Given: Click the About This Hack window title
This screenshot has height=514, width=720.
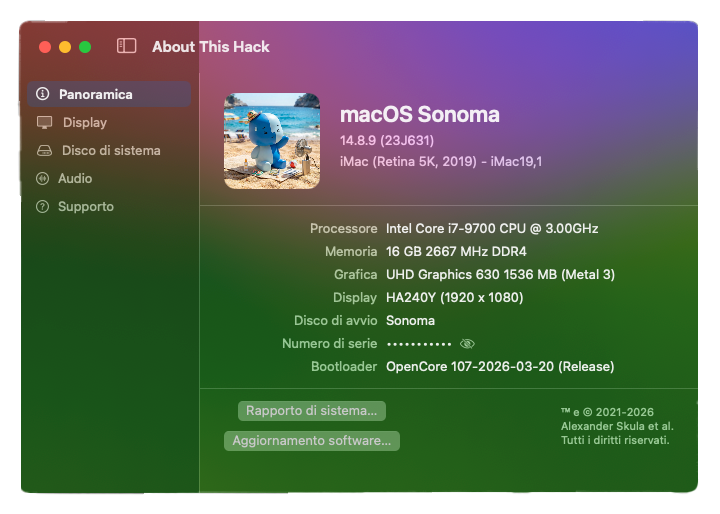Looking at the screenshot, I should 211,47.
